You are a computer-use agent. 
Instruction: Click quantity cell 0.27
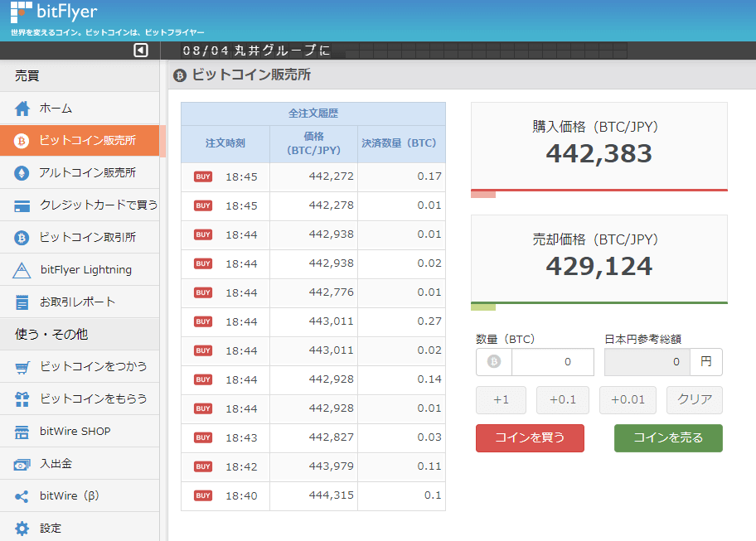point(401,321)
